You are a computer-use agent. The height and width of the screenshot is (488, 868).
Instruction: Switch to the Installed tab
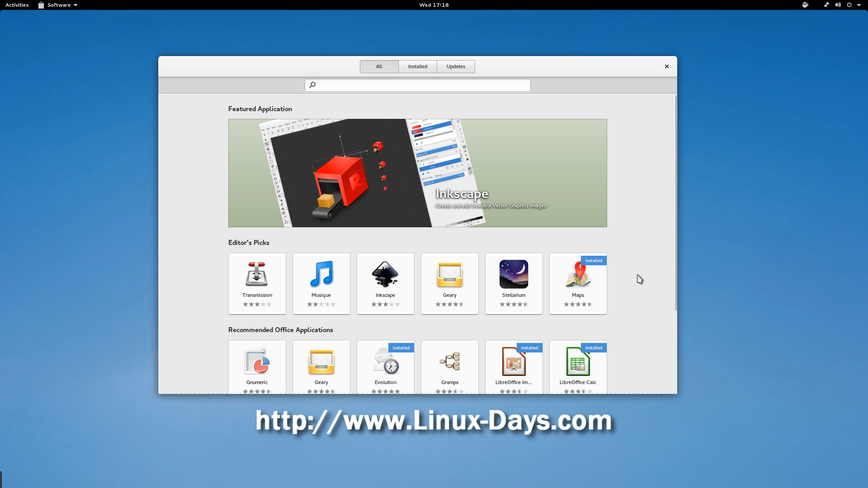pyautogui.click(x=417, y=66)
